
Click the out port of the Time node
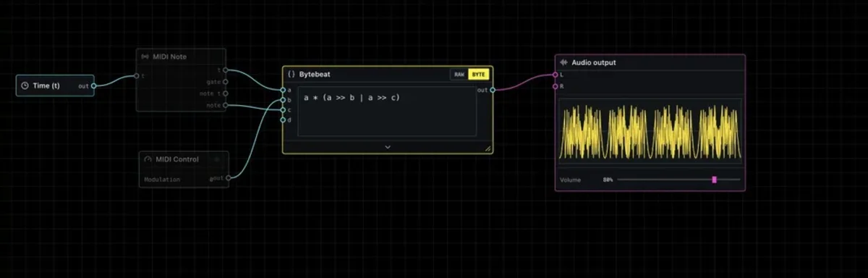(93, 85)
